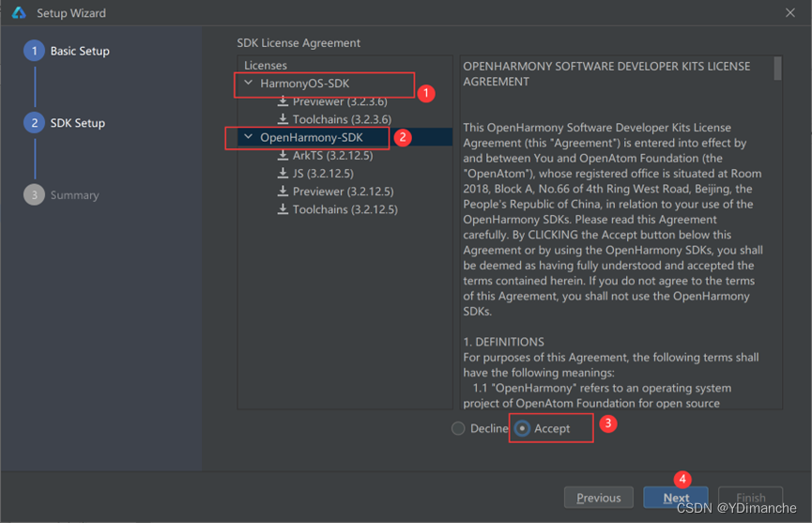Go to Basic Setup step
This screenshot has width=812, height=523.
pyautogui.click(x=80, y=51)
